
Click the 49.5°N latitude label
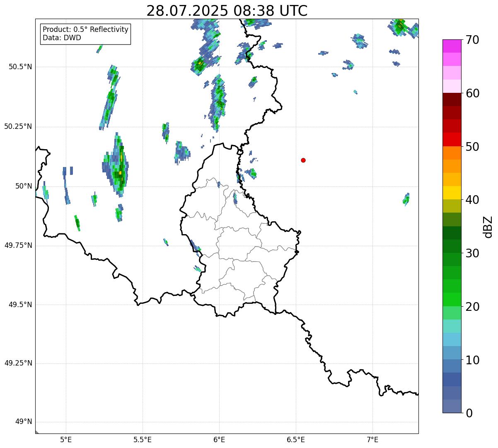coord(20,305)
